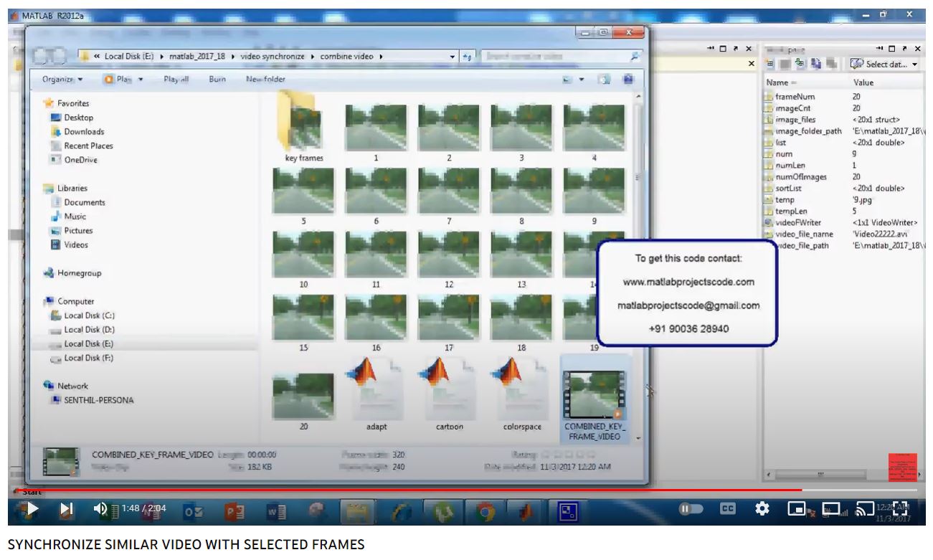Click Burn in the Explorer toolbar
The width and height of the screenshot is (933, 560).
pos(217,80)
